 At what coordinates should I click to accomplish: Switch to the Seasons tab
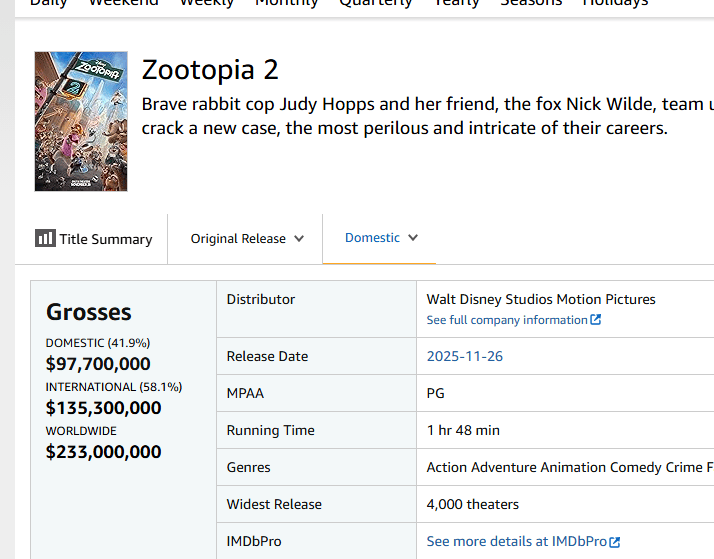531,3
